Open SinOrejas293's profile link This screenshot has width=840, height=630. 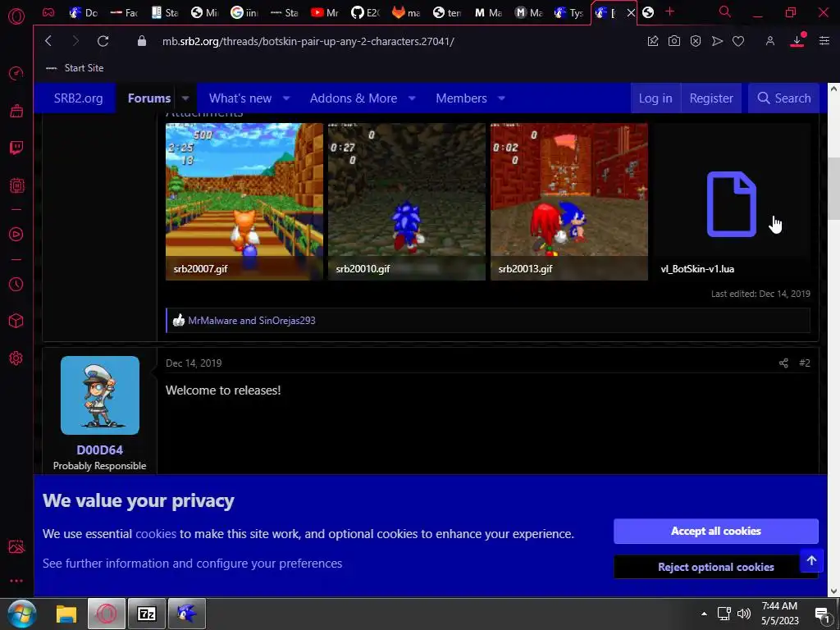coord(287,321)
